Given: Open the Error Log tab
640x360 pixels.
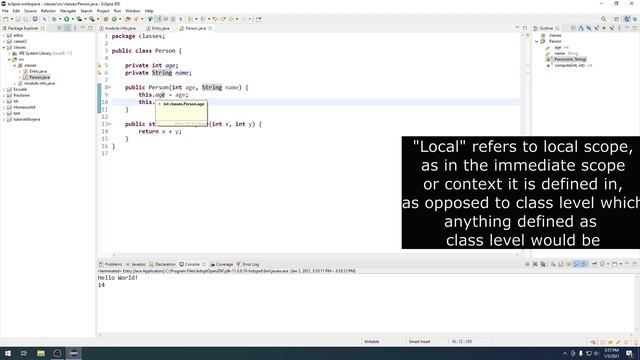Looking at the screenshot, I should click(248, 264).
